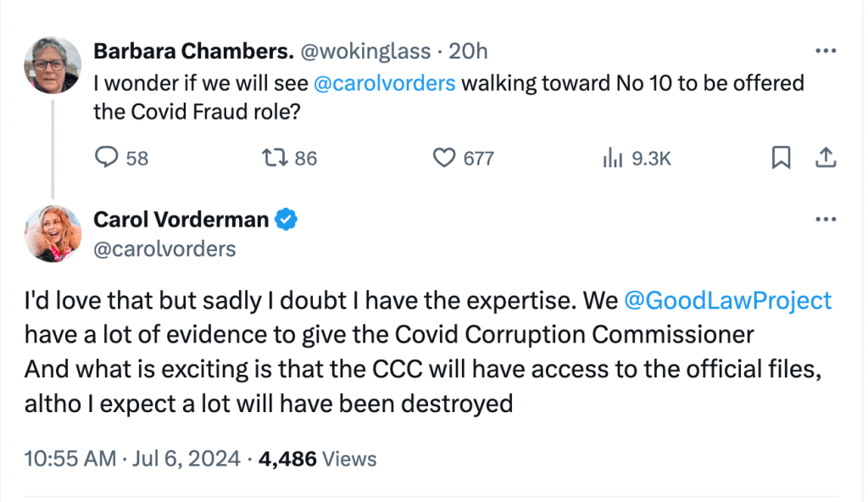This screenshot has height=502, width=868.
Task: Open more options on Carol Vorderman's tweet
Action: 825,220
